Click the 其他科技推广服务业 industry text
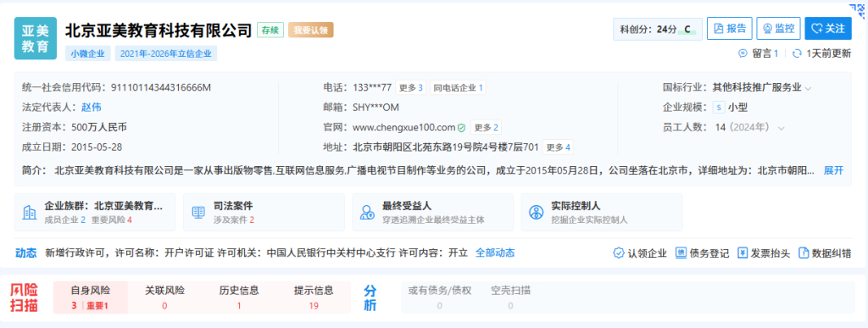The height and width of the screenshot is (328, 868). 757,87
